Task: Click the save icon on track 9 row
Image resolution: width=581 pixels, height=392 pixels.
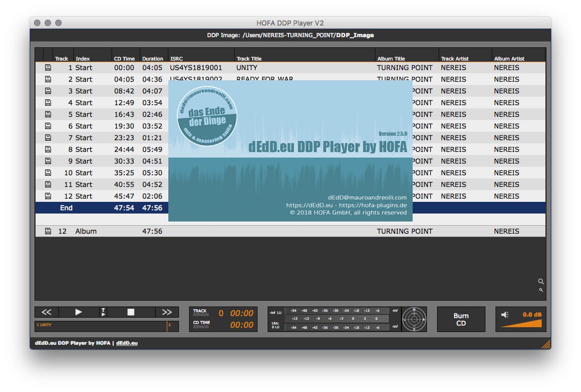Action: pyautogui.click(x=48, y=161)
